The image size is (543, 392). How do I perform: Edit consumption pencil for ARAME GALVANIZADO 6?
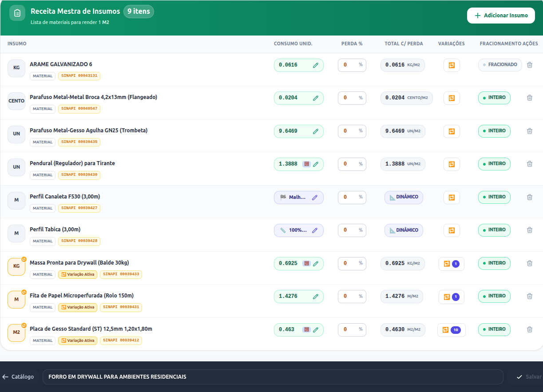316,65
